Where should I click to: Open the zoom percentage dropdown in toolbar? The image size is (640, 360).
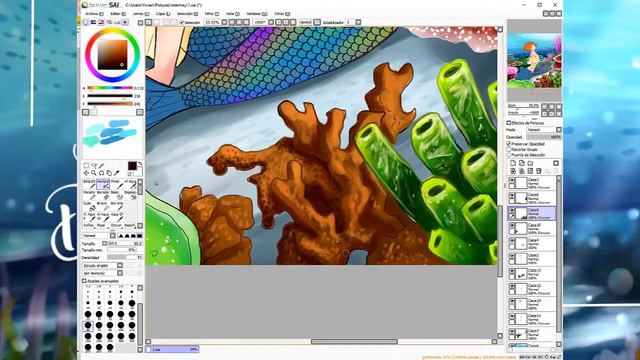(x=224, y=22)
